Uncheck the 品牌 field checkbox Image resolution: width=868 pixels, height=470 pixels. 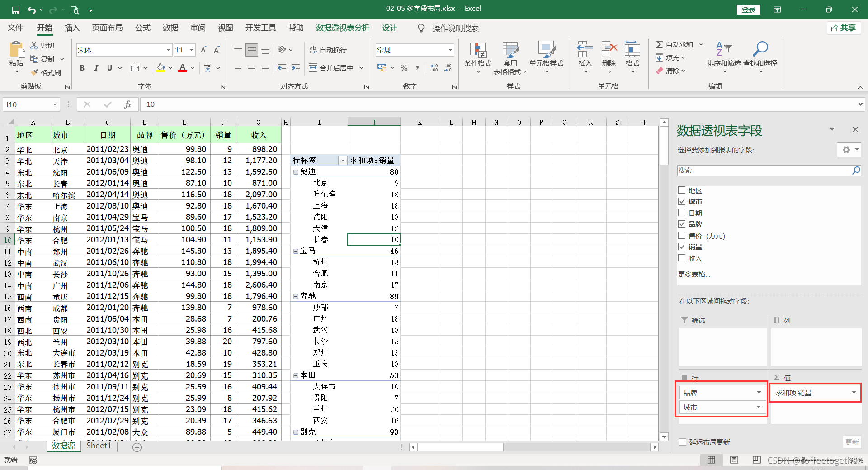point(682,224)
